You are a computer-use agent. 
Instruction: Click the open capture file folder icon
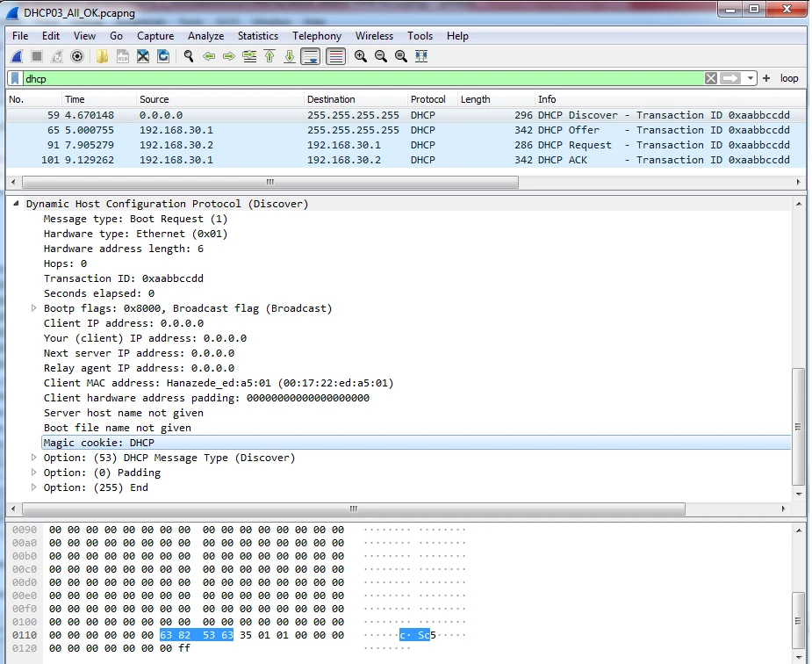(x=103, y=56)
